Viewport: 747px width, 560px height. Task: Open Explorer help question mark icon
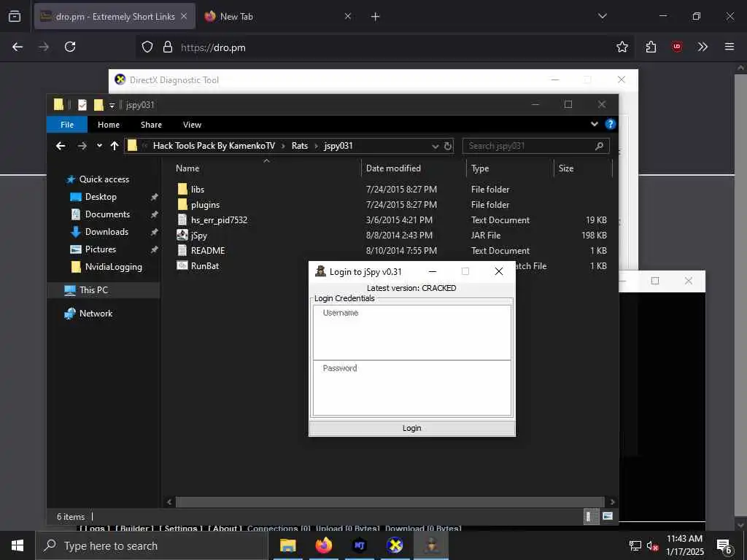pyautogui.click(x=610, y=124)
